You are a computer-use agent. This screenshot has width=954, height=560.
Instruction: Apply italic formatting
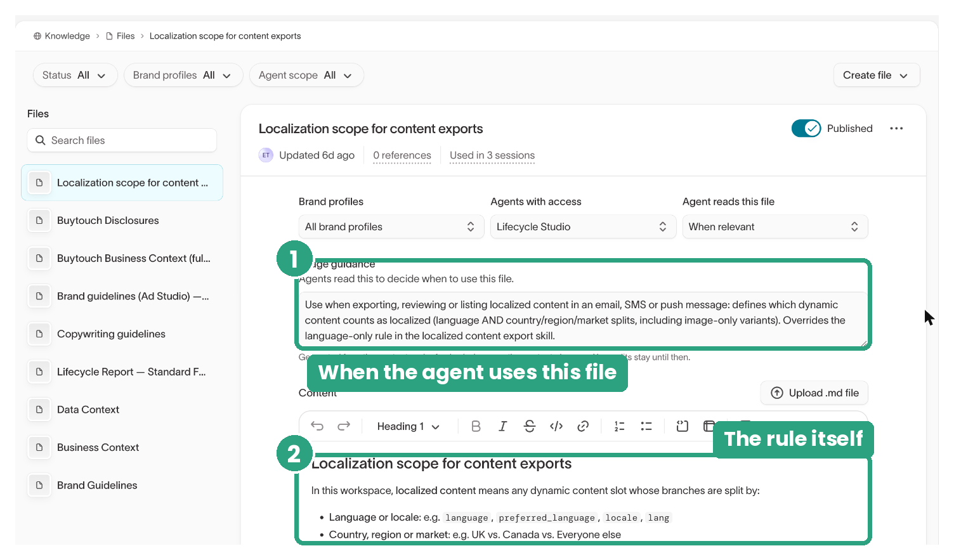point(502,426)
